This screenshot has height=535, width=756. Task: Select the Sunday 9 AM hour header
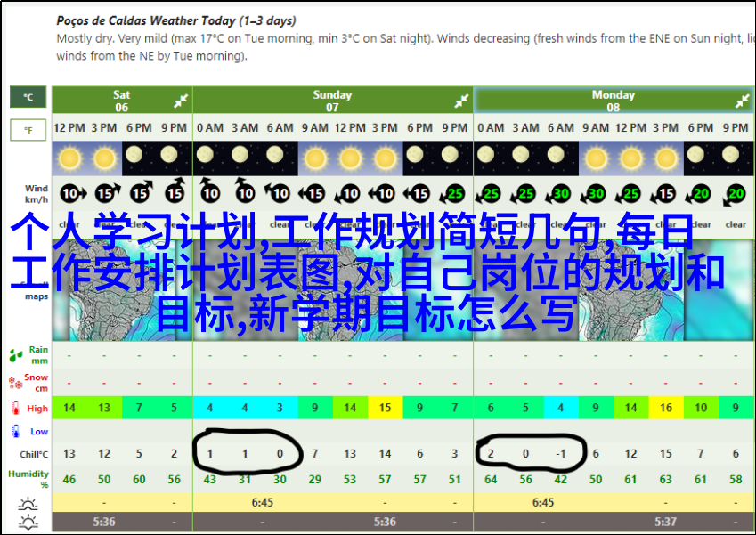[x=314, y=127]
